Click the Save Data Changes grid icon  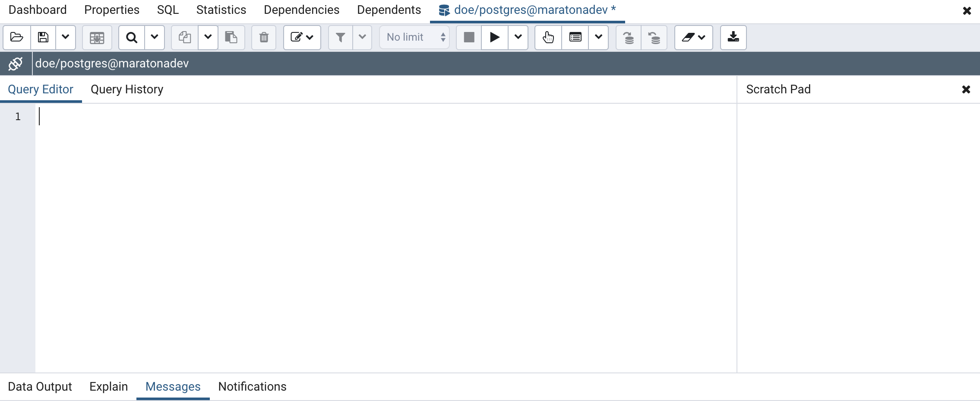coord(97,38)
